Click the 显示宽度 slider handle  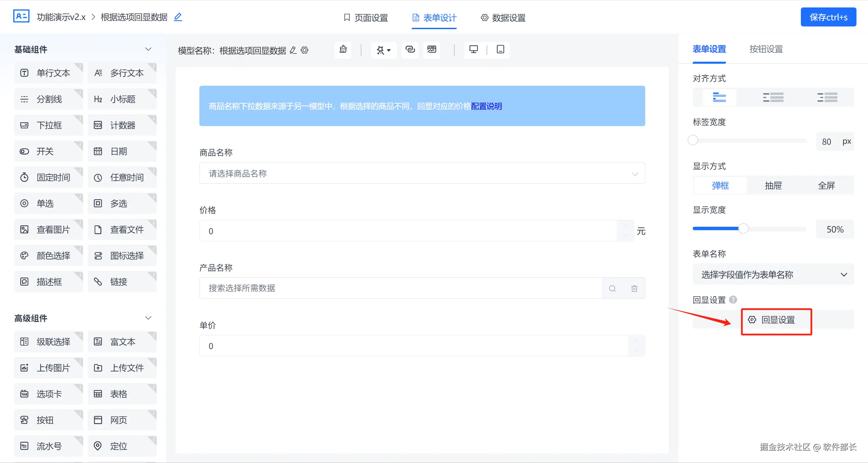point(743,229)
